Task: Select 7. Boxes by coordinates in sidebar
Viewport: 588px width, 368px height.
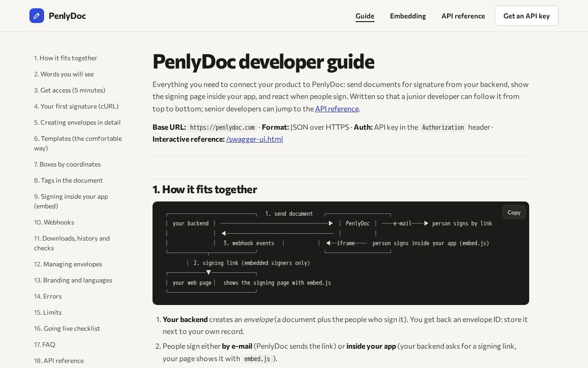Action: click(x=67, y=164)
